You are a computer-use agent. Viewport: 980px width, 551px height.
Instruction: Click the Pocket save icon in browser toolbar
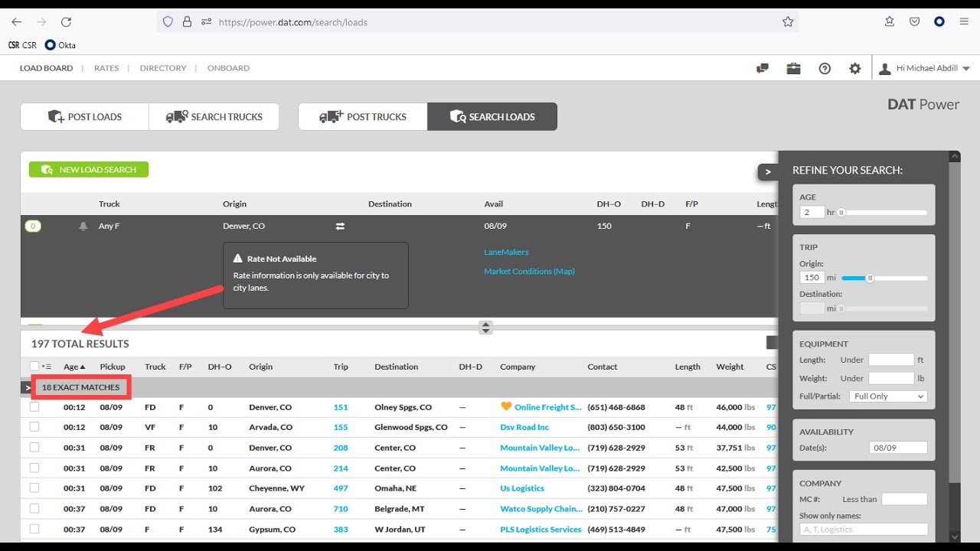pos(914,22)
